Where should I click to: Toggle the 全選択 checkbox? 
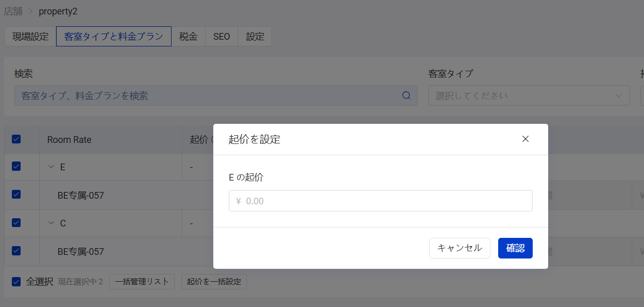(x=16, y=281)
